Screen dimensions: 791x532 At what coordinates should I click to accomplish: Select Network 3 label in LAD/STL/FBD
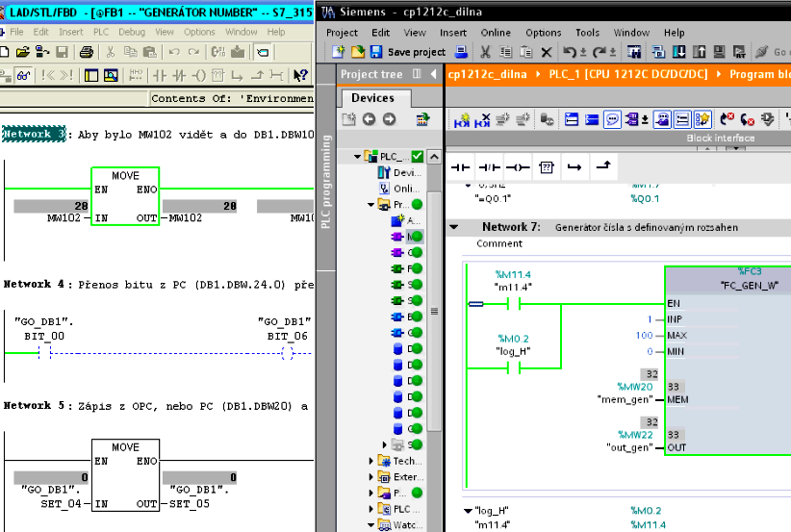(x=34, y=134)
